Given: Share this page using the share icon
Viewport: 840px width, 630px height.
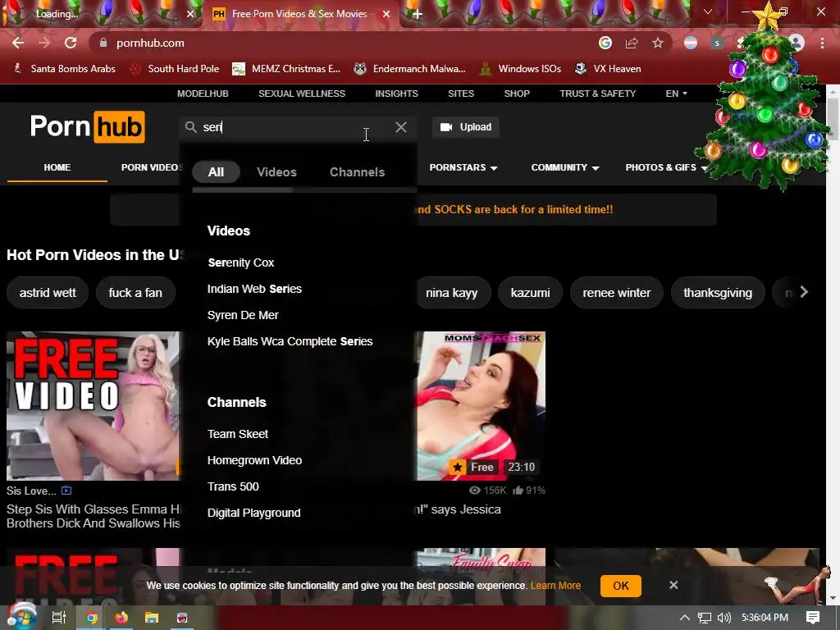Looking at the screenshot, I should click(x=632, y=43).
